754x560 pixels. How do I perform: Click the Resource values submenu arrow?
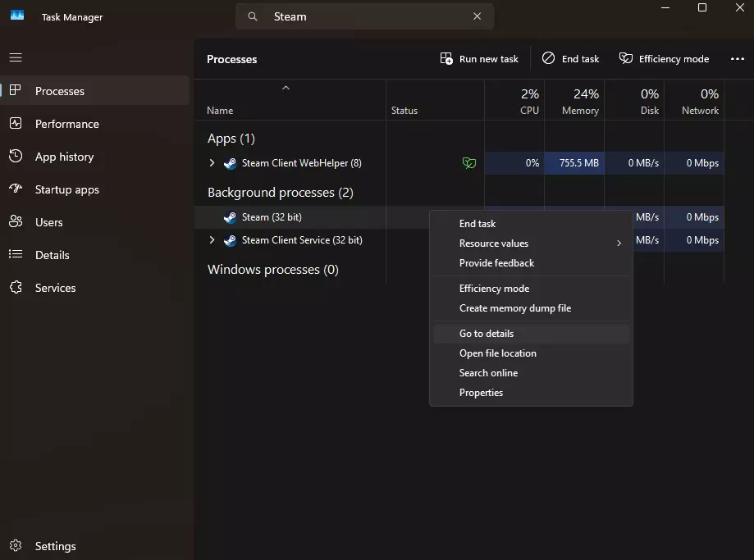(x=619, y=244)
